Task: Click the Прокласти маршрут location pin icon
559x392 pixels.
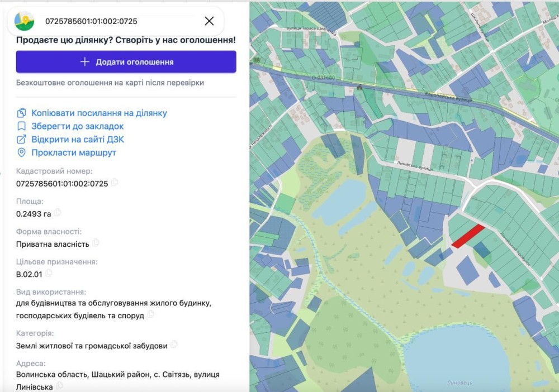Action: pyautogui.click(x=21, y=152)
